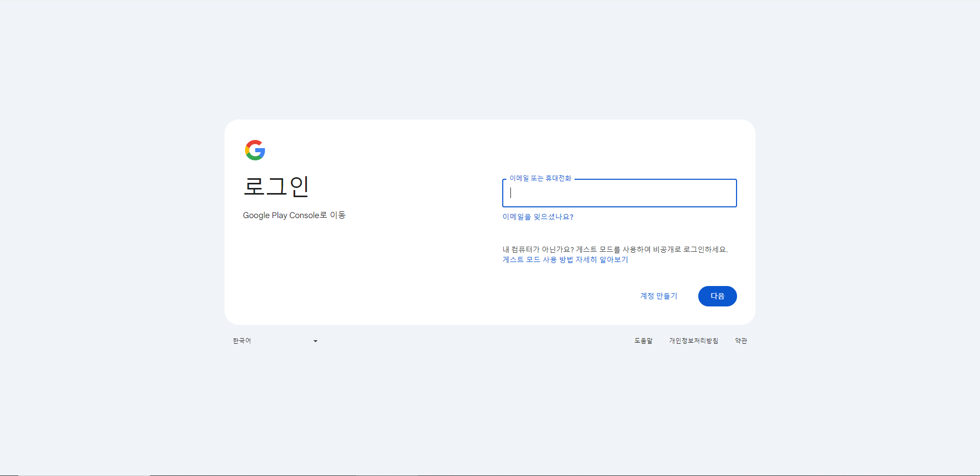Open the 개인정보처리방침 footer link
Screen dimensions: 980x476
coord(694,341)
